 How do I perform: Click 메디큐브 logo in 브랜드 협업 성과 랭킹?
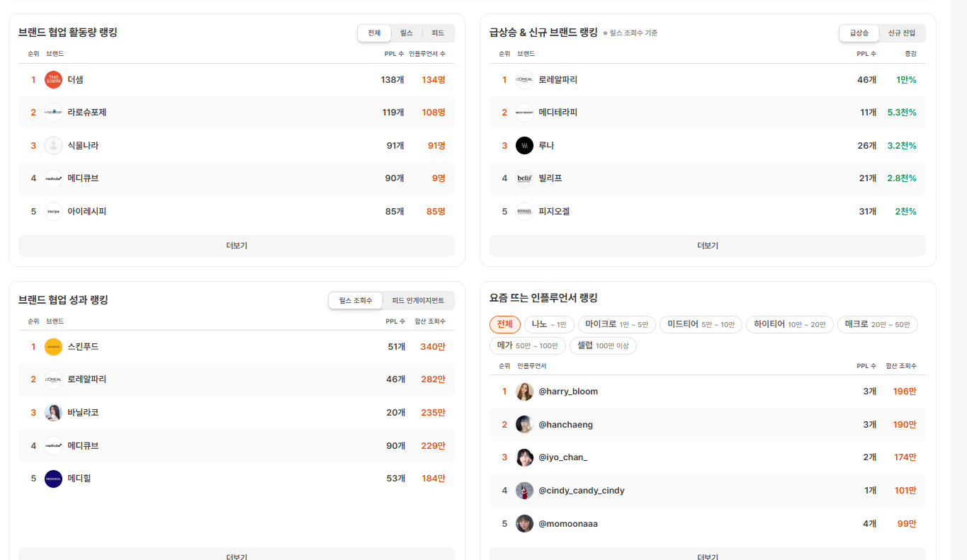(53, 446)
